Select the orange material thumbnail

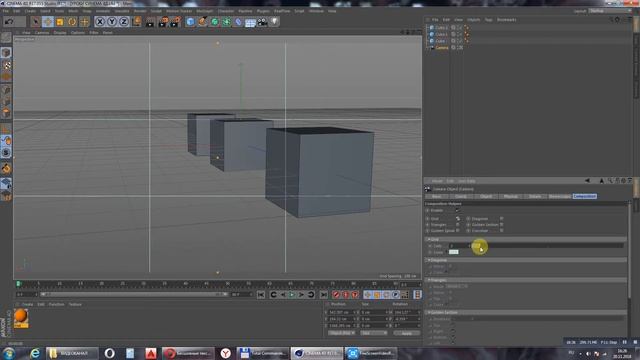click(21, 318)
